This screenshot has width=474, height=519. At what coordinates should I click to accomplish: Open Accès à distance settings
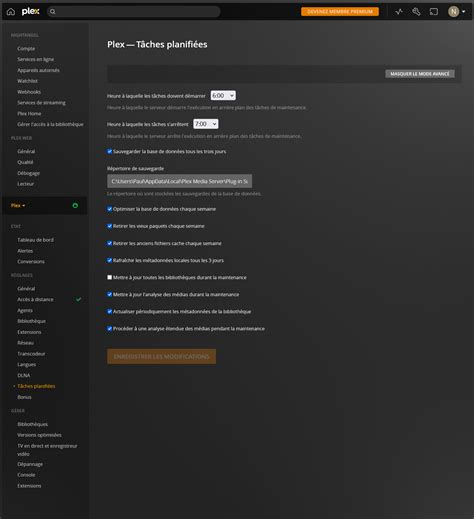(35, 299)
